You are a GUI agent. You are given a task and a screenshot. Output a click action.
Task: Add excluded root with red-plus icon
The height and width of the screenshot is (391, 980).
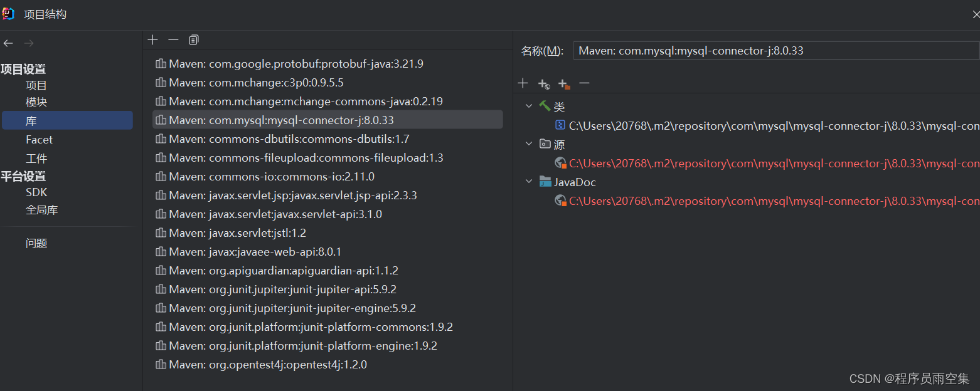click(x=563, y=83)
